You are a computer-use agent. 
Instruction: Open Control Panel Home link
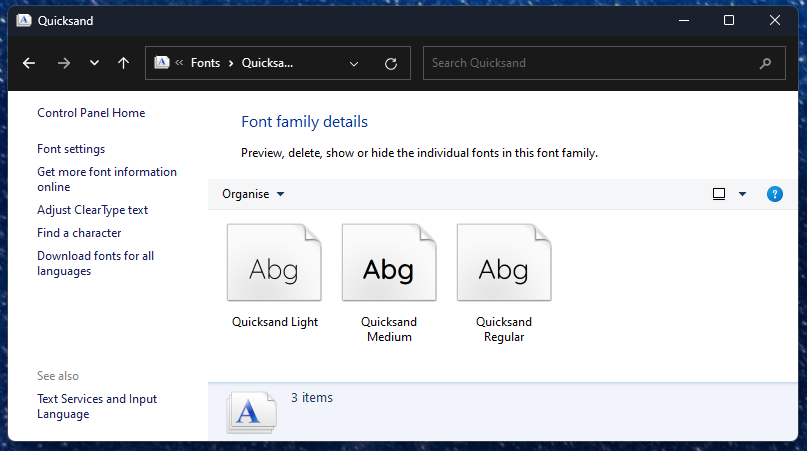tap(91, 113)
